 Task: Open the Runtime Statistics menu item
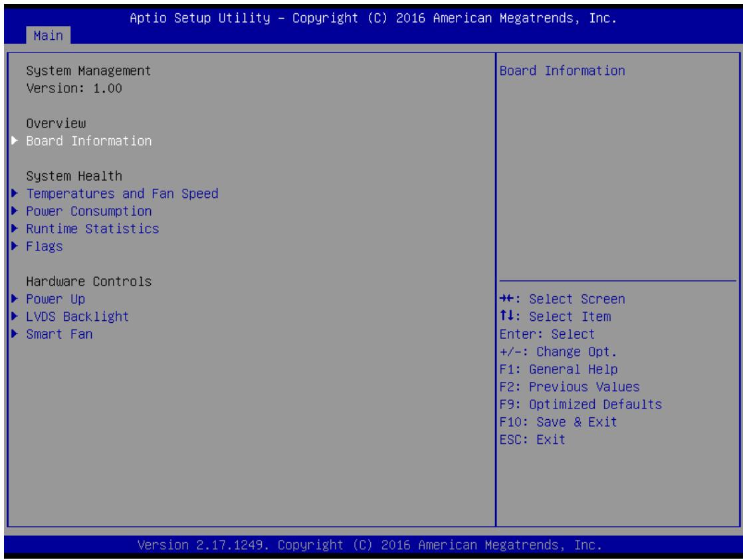(x=92, y=229)
